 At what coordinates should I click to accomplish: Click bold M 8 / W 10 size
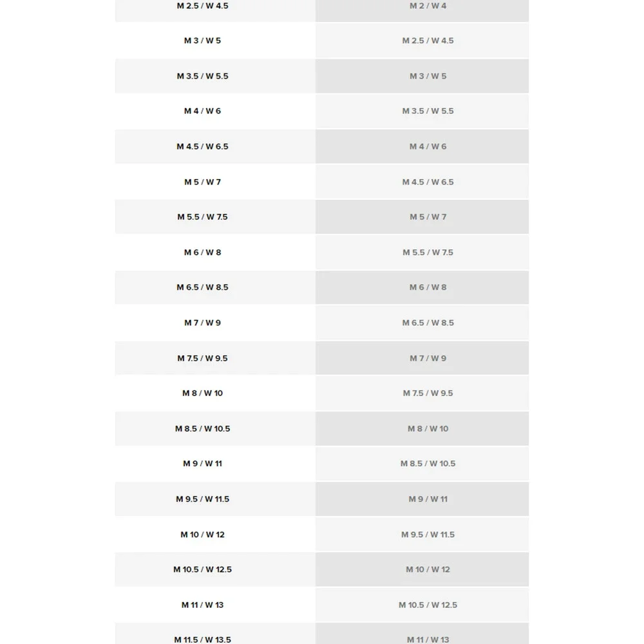202,393
